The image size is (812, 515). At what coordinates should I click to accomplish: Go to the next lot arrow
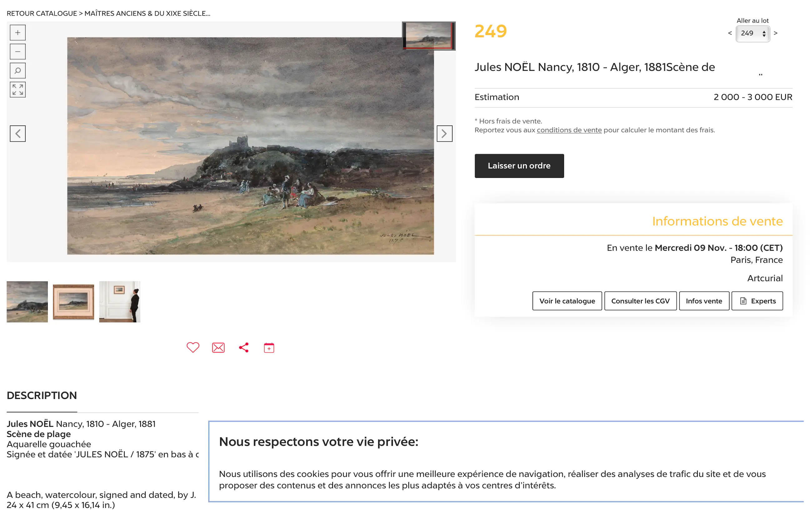[x=775, y=33]
